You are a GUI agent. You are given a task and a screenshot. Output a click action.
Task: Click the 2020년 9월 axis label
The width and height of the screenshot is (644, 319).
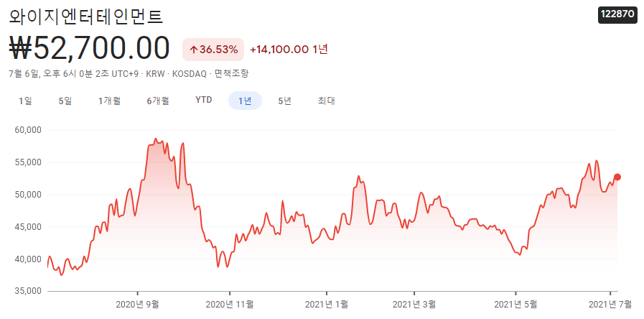[x=138, y=305]
